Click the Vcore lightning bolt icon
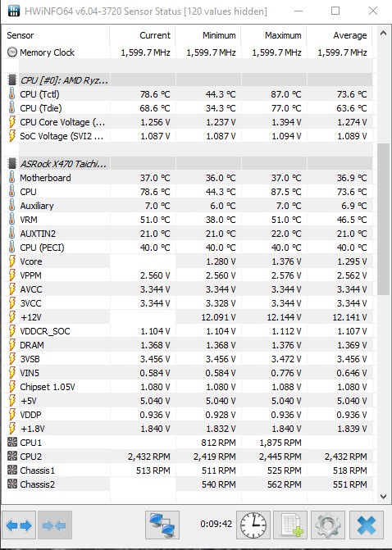Viewport: 392px width, 550px height. 12,261
